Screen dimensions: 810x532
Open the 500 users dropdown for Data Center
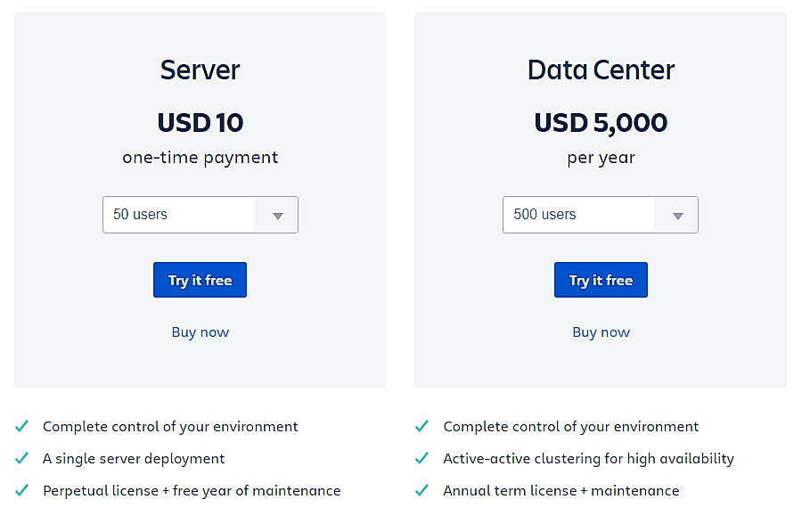(579, 215)
